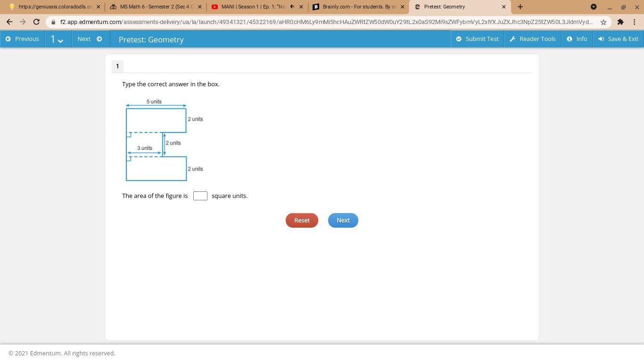The width and height of the screenshot is (644, 362).
Task: Advance with the Next button in the toolbar
Action: (90, 39)
